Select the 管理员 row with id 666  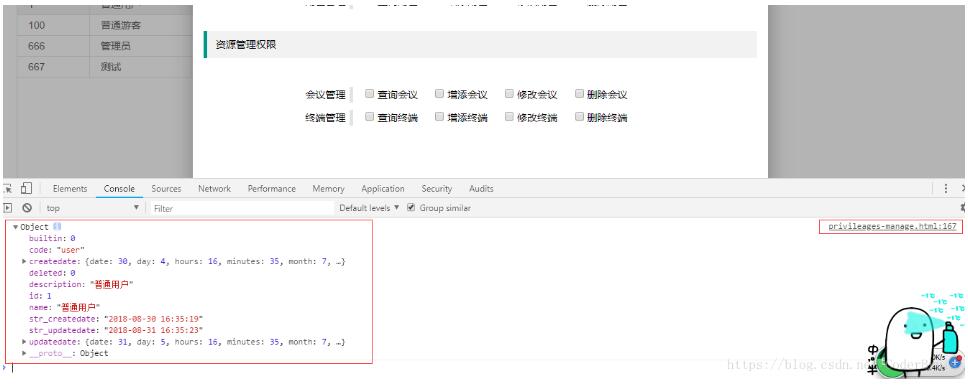(106, 46)
